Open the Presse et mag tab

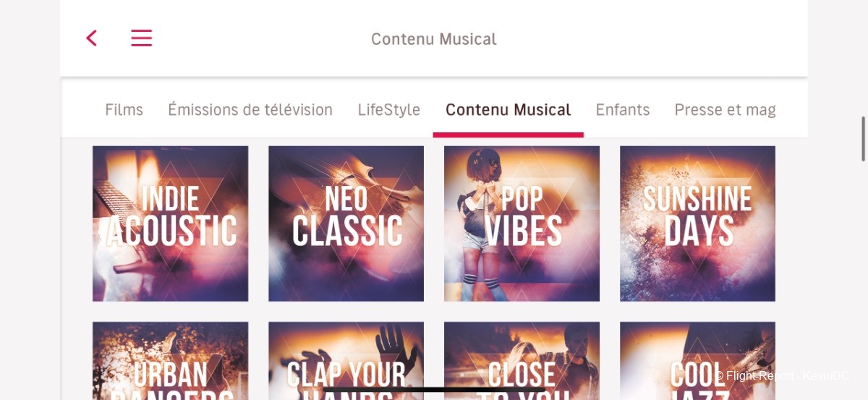click(x=725, y=110)
